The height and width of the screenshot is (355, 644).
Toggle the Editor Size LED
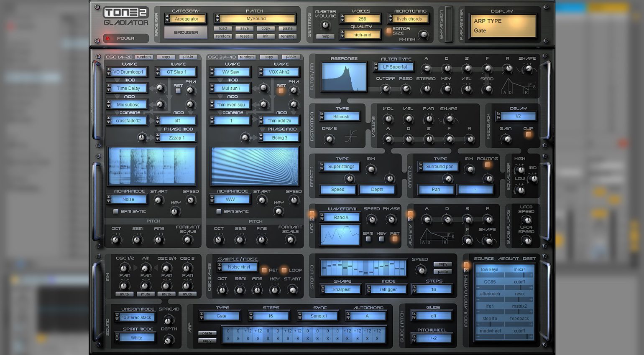(388, 30)
